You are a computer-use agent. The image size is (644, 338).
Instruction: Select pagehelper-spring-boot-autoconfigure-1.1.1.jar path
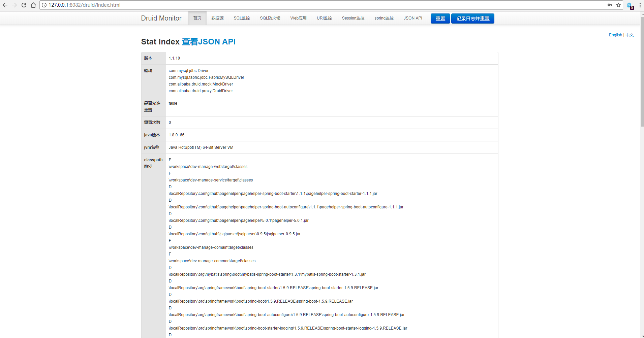(286, 207)
